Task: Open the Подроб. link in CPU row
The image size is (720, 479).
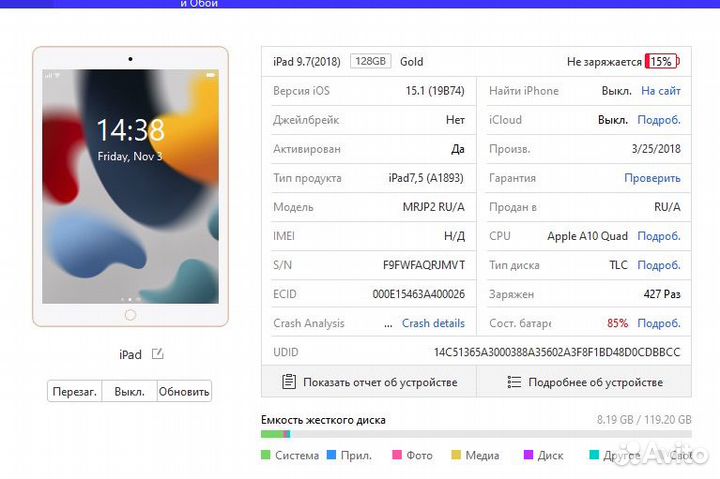Action: click(x=659, y=236)
